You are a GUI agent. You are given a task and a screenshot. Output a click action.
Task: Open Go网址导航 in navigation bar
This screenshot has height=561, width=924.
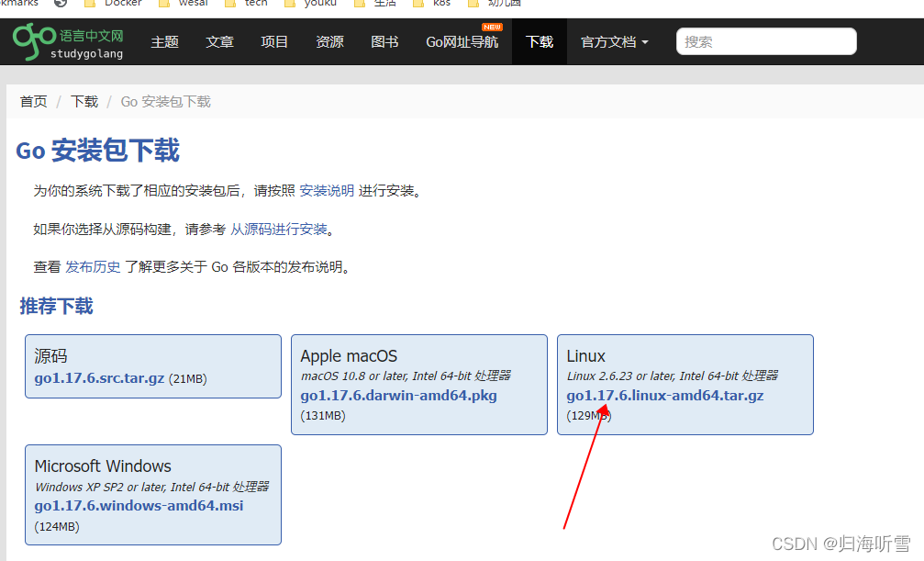462,42
